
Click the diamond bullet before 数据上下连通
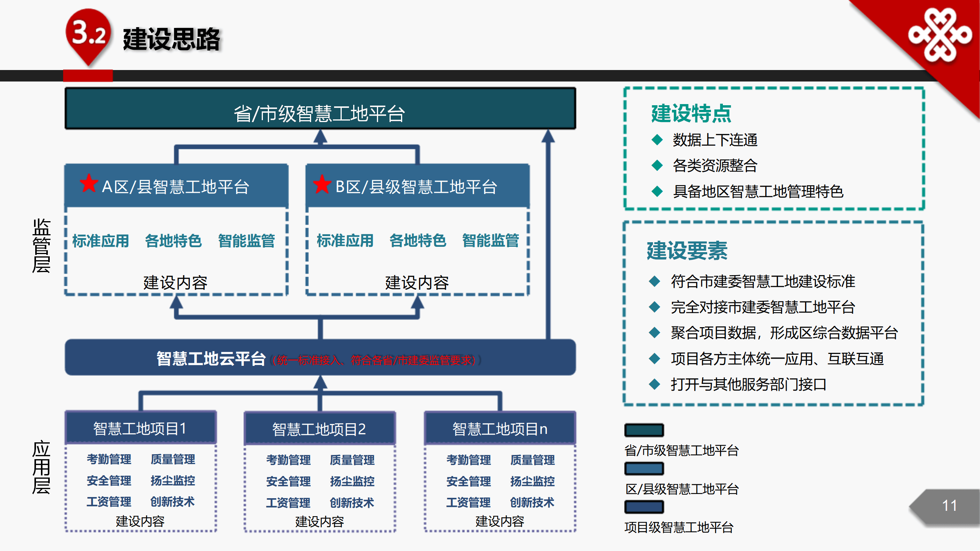click(x=657, y=140)
